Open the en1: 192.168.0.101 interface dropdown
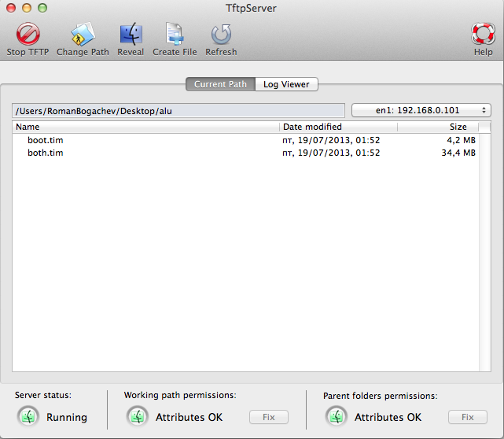504x439 pixels. (421, 110)
